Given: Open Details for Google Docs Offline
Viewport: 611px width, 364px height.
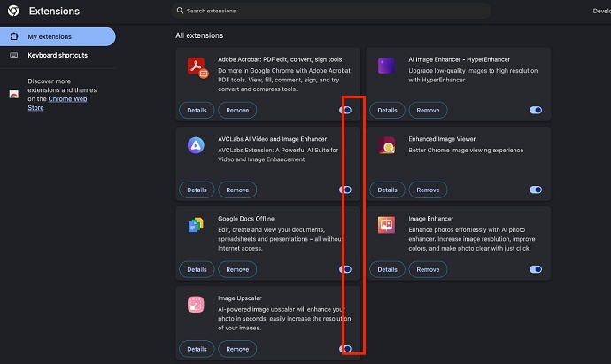Looking at the screenshot, I should click(197, 269).
